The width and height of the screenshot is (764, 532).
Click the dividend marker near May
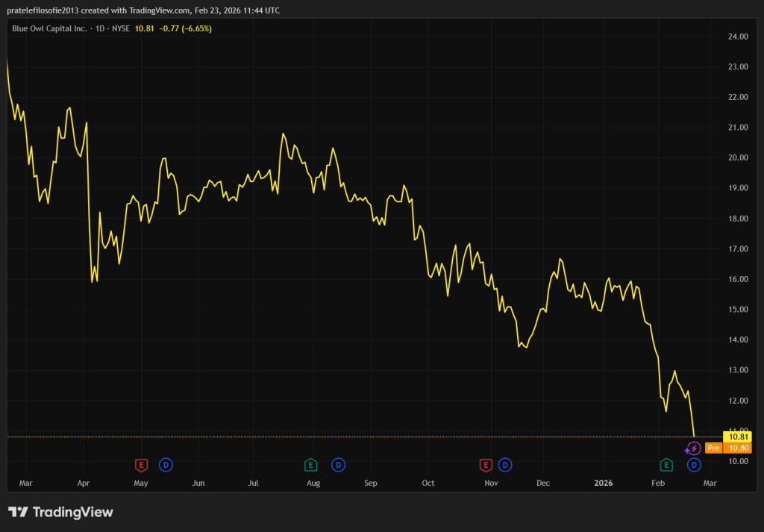[x=166, y=465]
